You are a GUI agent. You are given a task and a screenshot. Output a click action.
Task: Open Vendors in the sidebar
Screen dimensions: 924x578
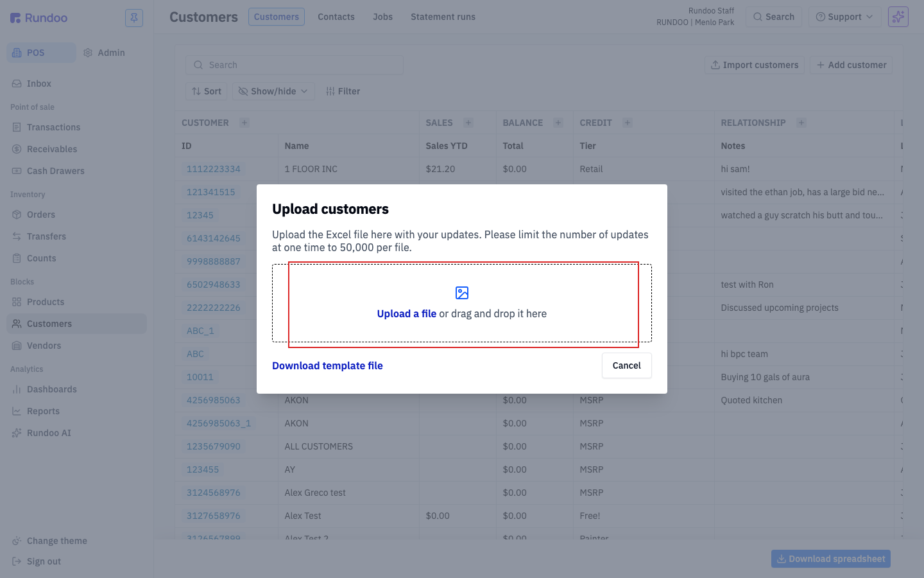click(77, 346)
